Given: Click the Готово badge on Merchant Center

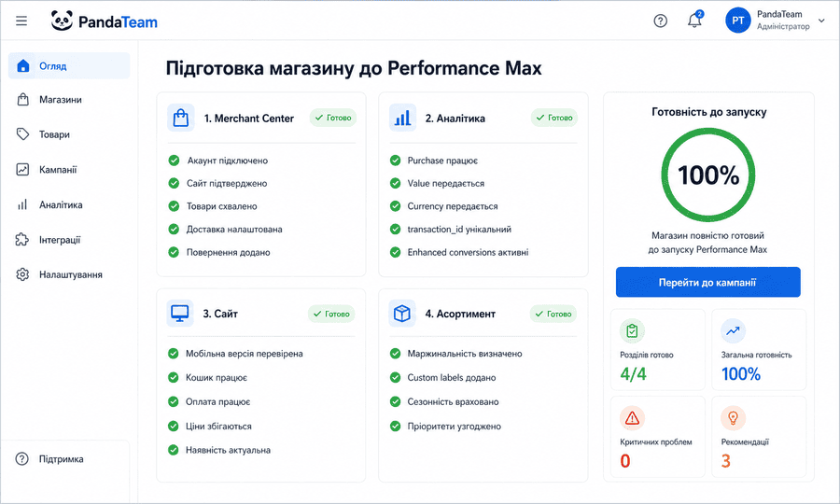Looking at the screenshot, I should [x=333, y=118].
